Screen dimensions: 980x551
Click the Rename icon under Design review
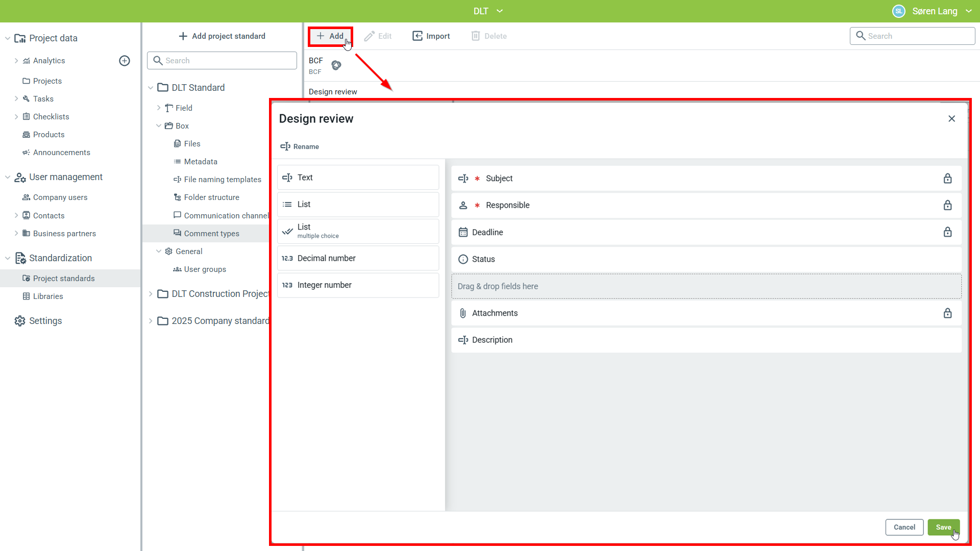point(285,147)
